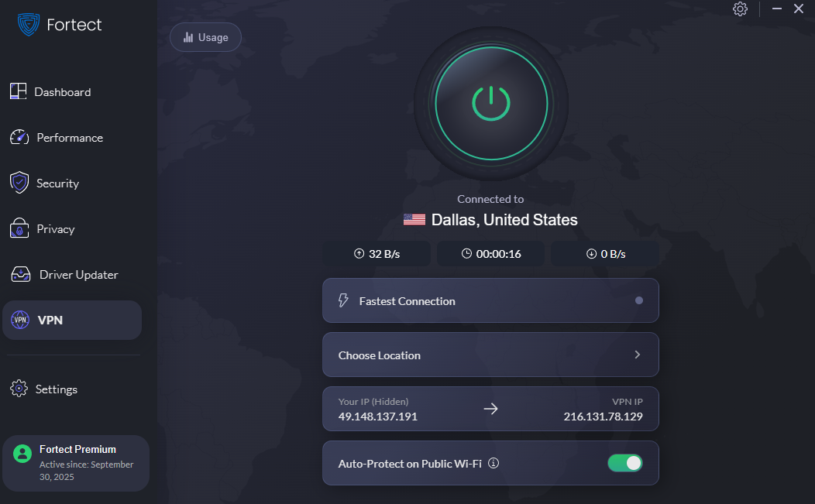Screen dimensions: 815x504
Task: Open the VPN section in sidebar
Action: click(72, 320)
